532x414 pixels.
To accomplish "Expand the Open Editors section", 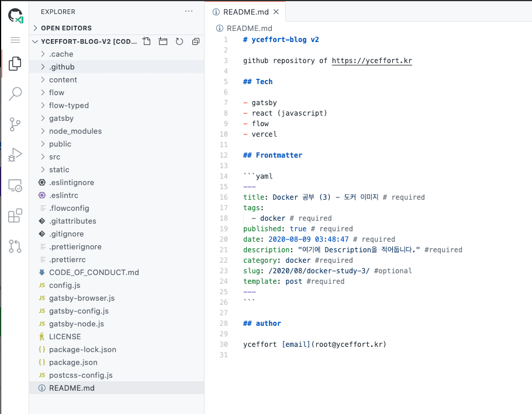I will click(x=66, y=28).
